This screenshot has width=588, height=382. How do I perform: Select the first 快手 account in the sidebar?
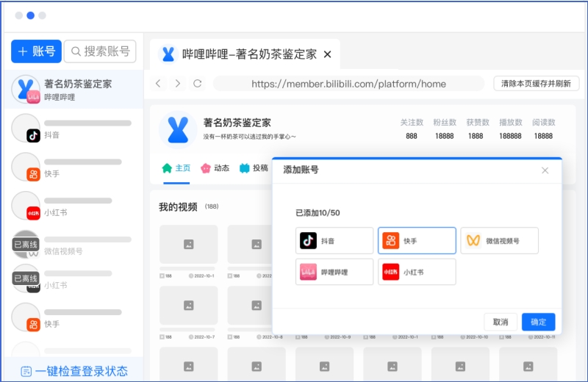74,167
